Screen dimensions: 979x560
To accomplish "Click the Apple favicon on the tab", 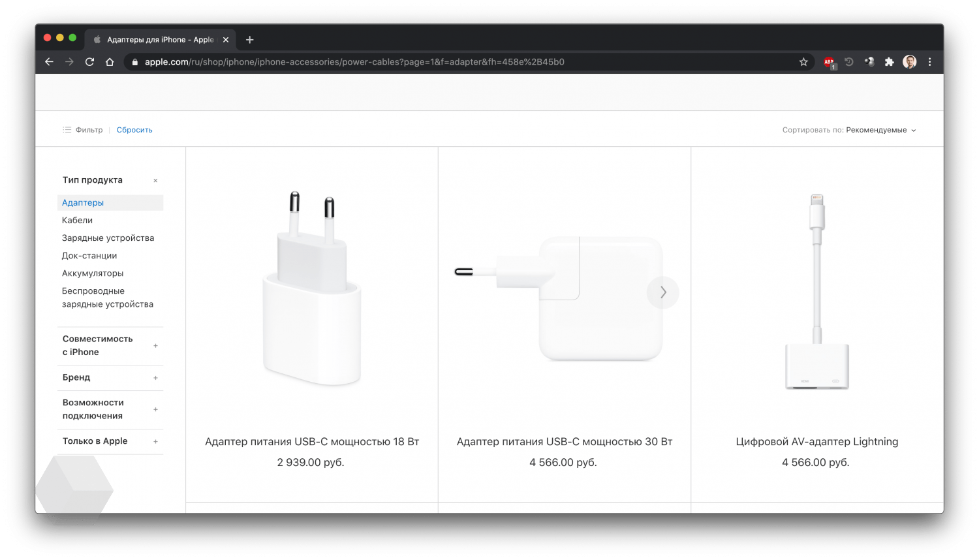I will pos(97,40).
